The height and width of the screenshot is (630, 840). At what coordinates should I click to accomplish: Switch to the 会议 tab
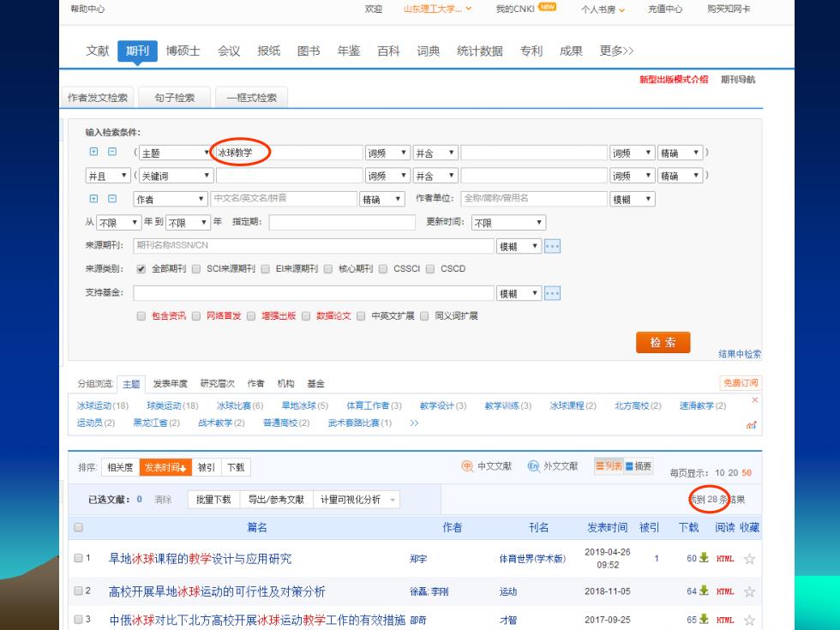pos(229,51)
